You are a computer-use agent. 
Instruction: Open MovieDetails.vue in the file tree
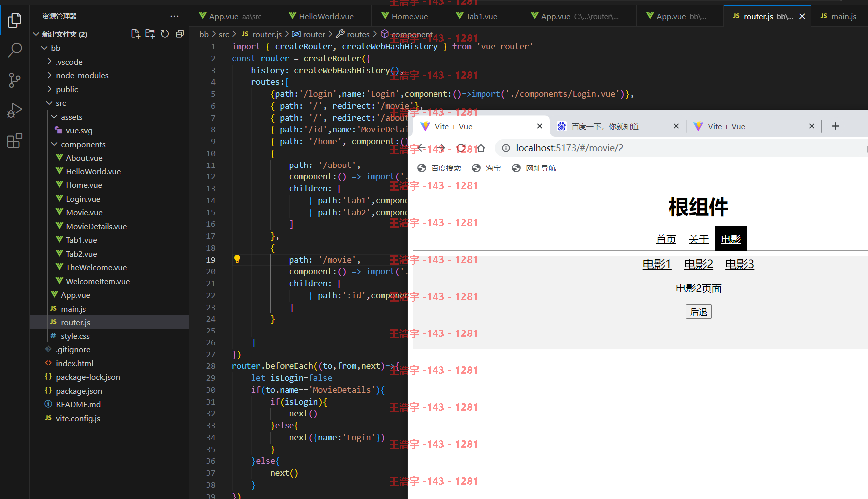click(x=96, y=226)
